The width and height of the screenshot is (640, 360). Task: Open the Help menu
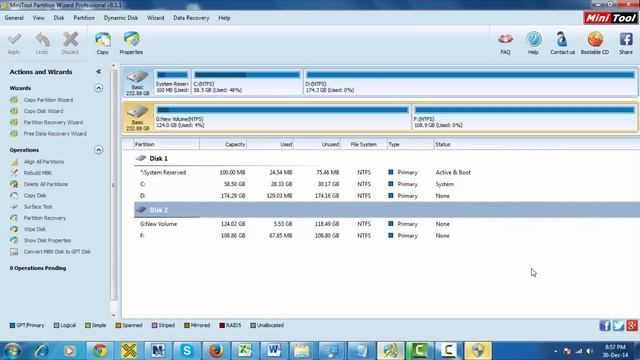point(224,18)
